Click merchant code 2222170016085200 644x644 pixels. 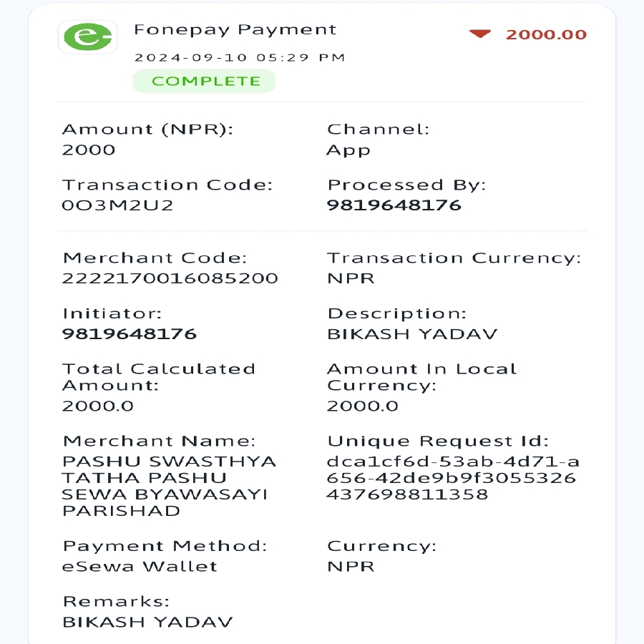click(170, 278)
